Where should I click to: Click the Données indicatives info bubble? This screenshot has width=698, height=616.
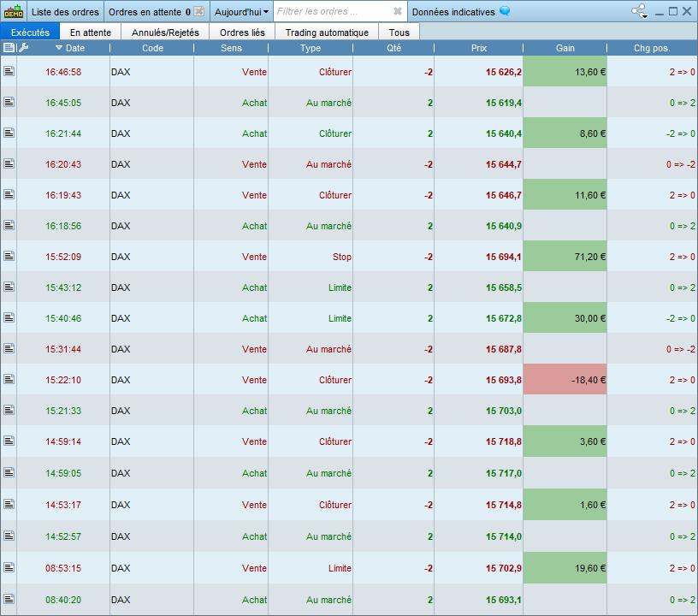pyautogui.click(x=505, y=11)
